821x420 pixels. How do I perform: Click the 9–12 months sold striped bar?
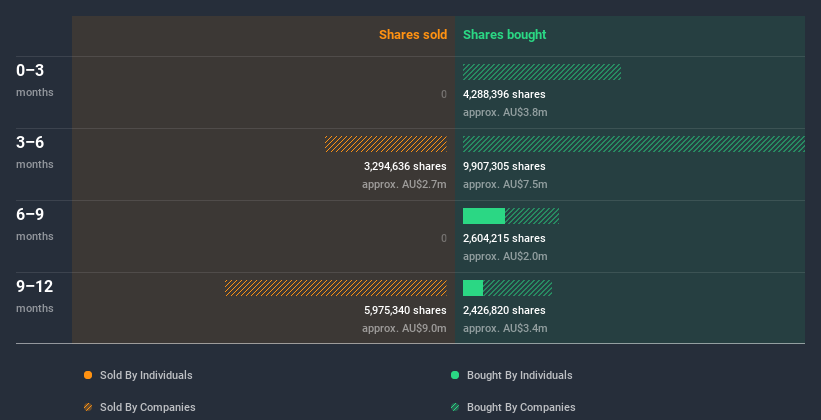click(336, 288)
